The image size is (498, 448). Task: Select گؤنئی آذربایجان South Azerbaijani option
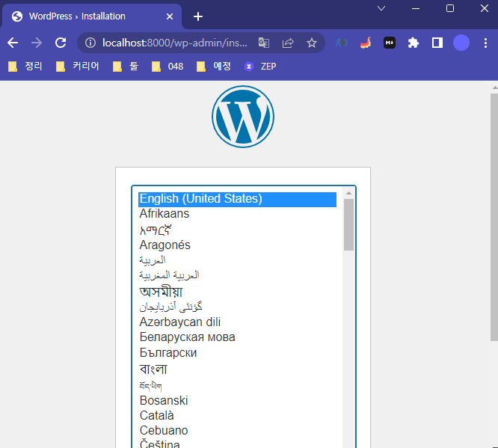(x=237, y=307)
